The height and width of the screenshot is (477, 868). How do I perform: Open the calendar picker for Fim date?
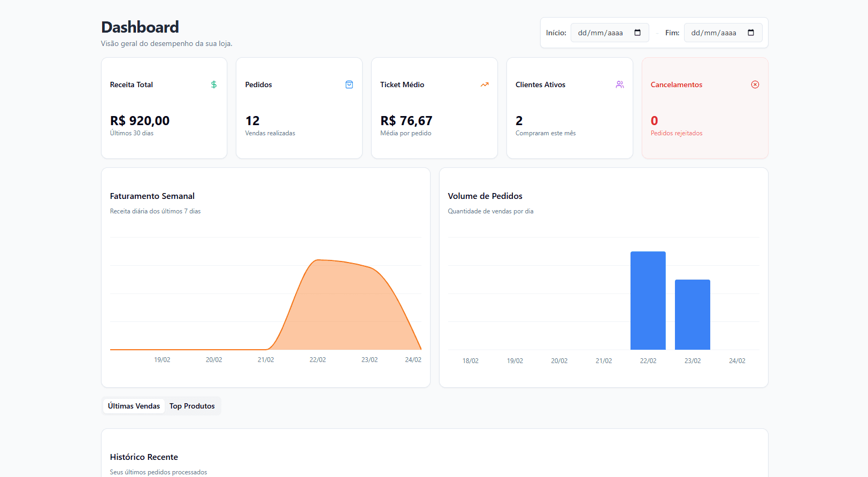click(x=751, y=33)
